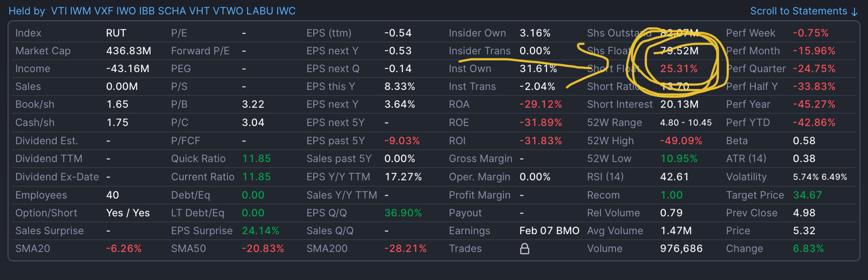This screenshot has height=280, width=868.
Task: Open the VHT ticker link
Action: pos(200,11)
